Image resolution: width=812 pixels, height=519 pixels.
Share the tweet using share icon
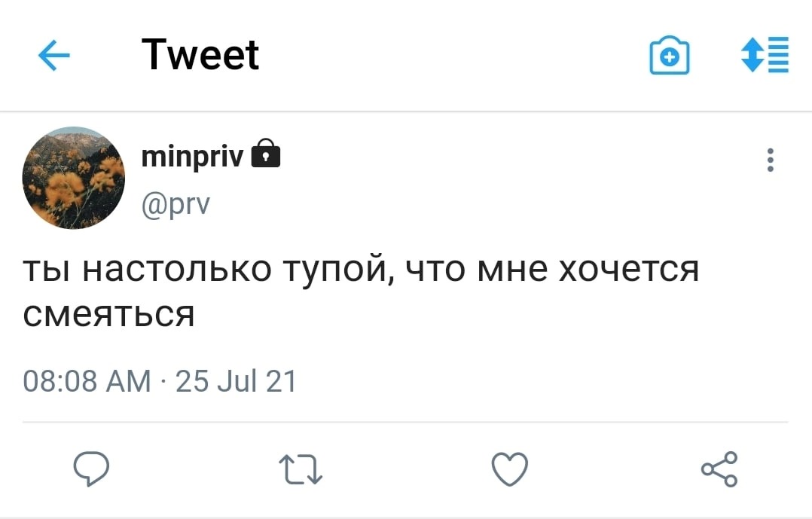coord(719,469)
